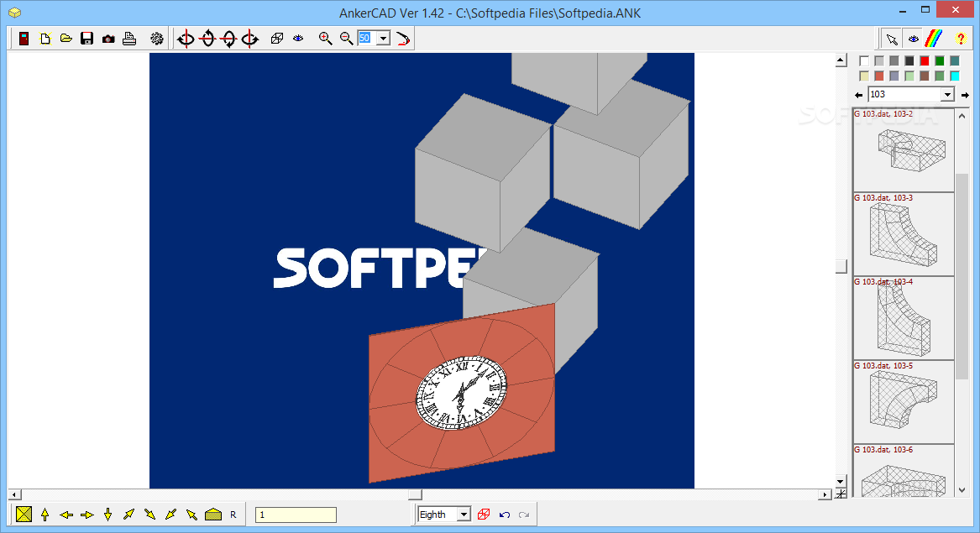Screen dimensions: 980x533
Task: Create a new file
Action: (x=45, y=39)
